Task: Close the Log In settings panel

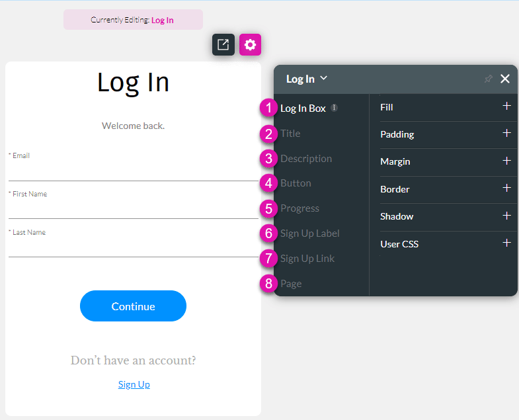Action: tap(505, 79)
